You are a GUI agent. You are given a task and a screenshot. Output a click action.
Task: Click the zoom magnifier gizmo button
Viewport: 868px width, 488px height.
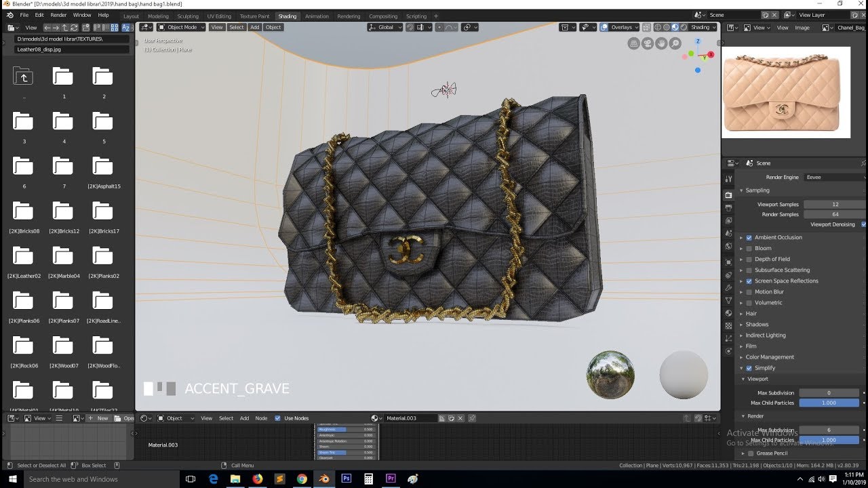pos(675,43)
